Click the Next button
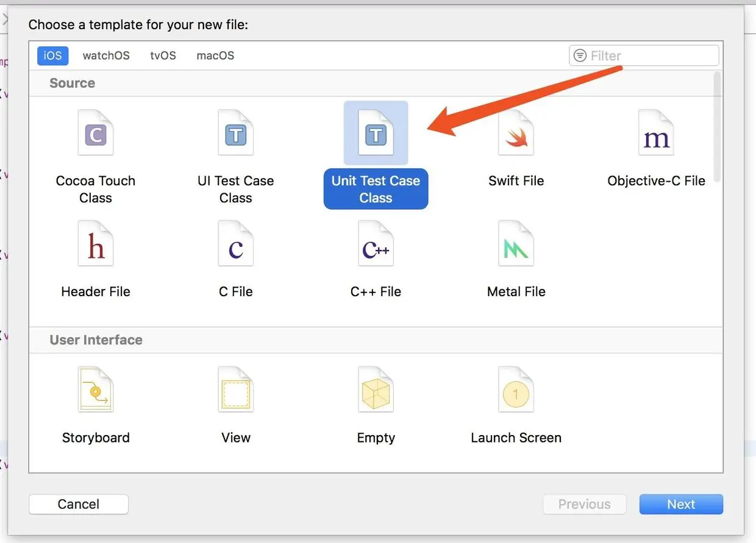 [681, 504]
